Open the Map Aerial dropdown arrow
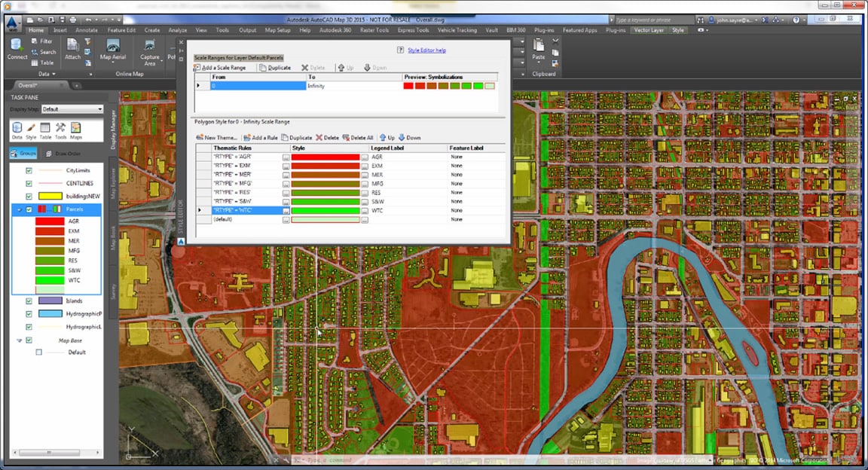868x470 pixels. (113, 63)
